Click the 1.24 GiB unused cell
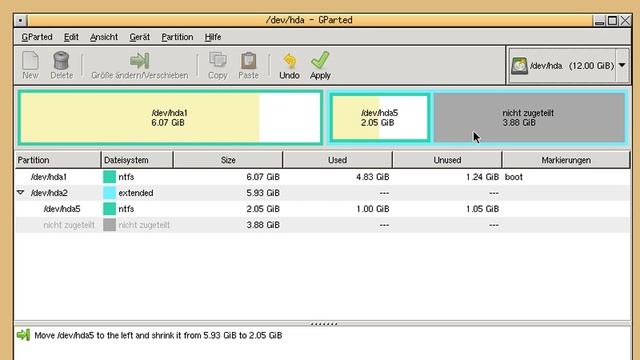 482,177
